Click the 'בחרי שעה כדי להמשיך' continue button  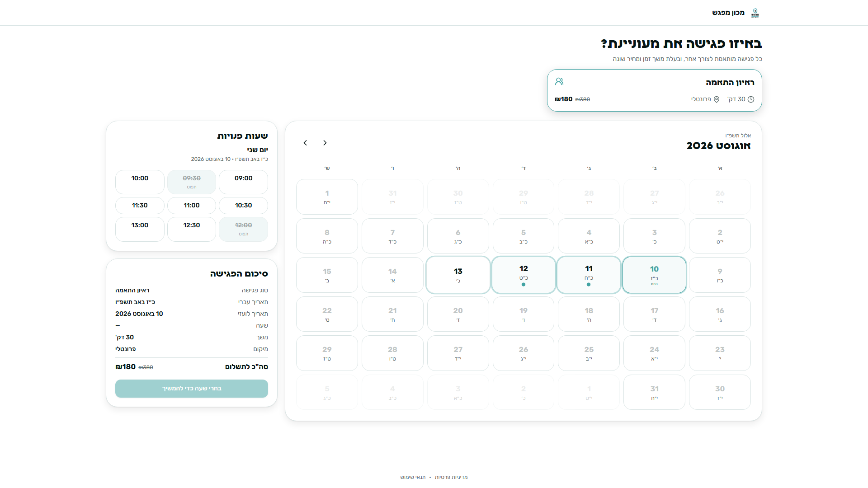click(x=192, y=389)
